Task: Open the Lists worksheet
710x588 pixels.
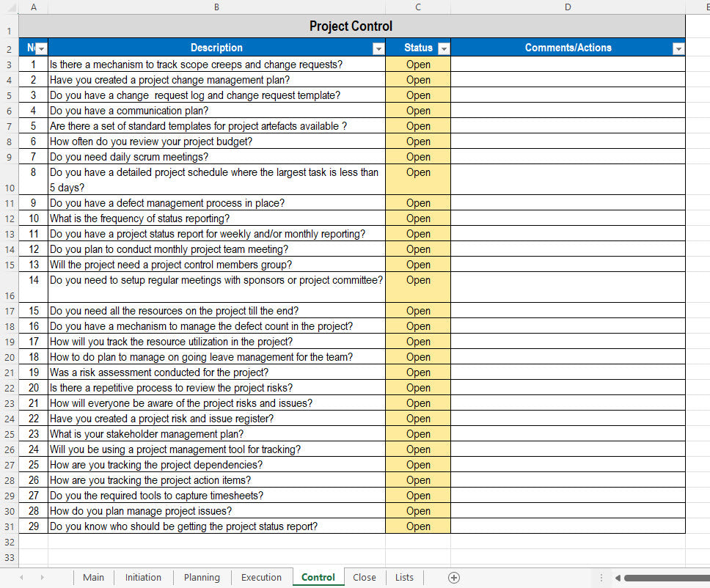Action: click(404, 577)
